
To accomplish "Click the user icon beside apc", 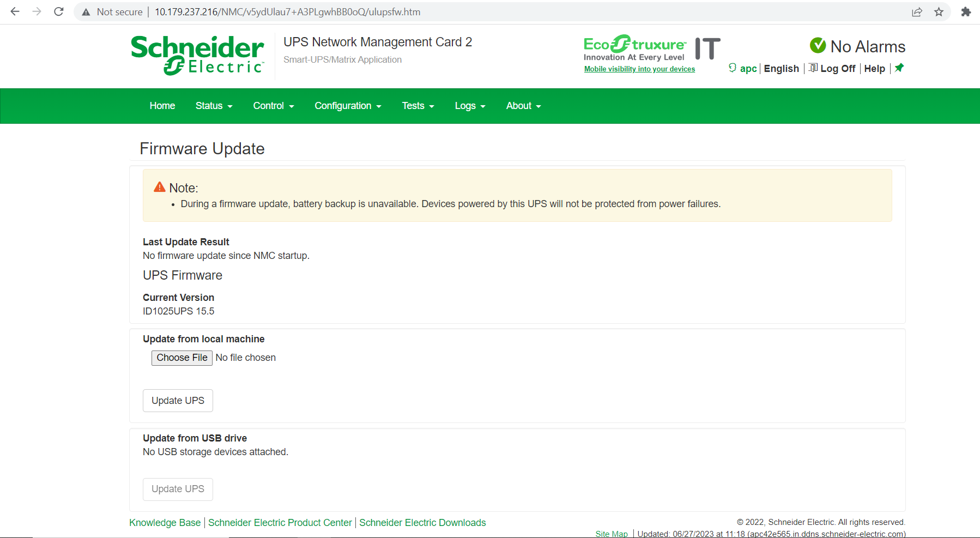I will point(733,68).
